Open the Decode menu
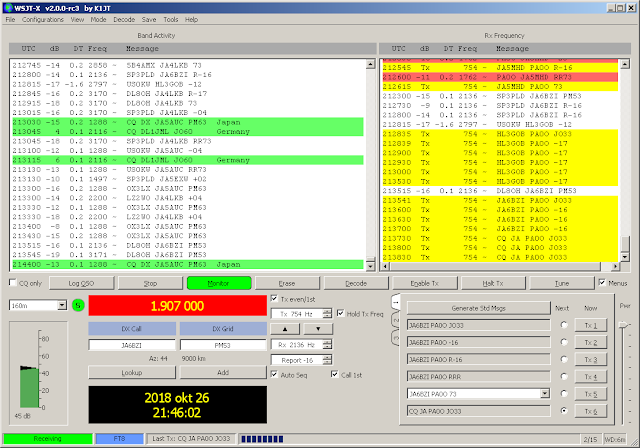 tap(124, 20)
